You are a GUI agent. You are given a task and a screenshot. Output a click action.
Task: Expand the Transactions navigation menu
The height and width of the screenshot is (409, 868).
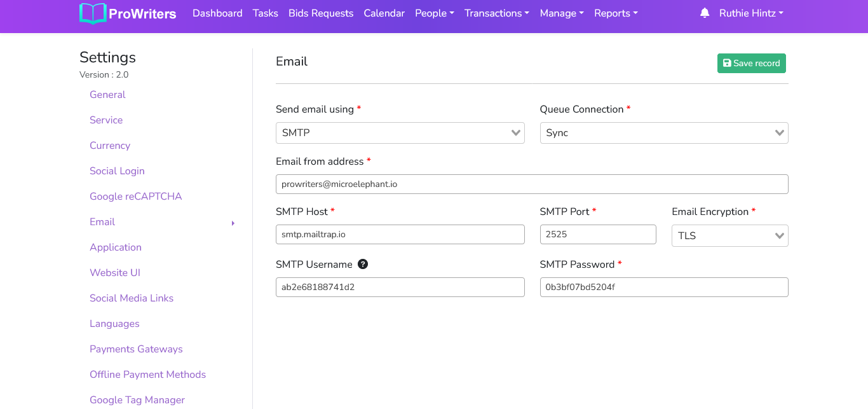496,13
